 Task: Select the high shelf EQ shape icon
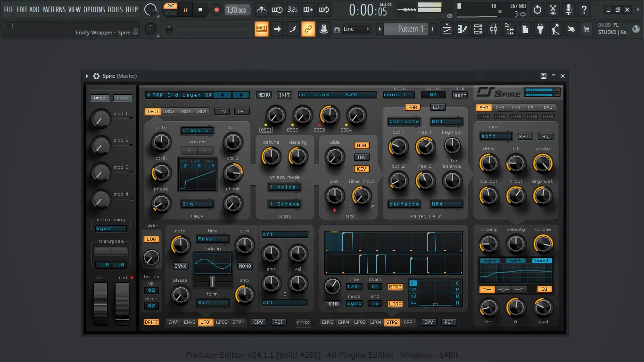point(519,289)
